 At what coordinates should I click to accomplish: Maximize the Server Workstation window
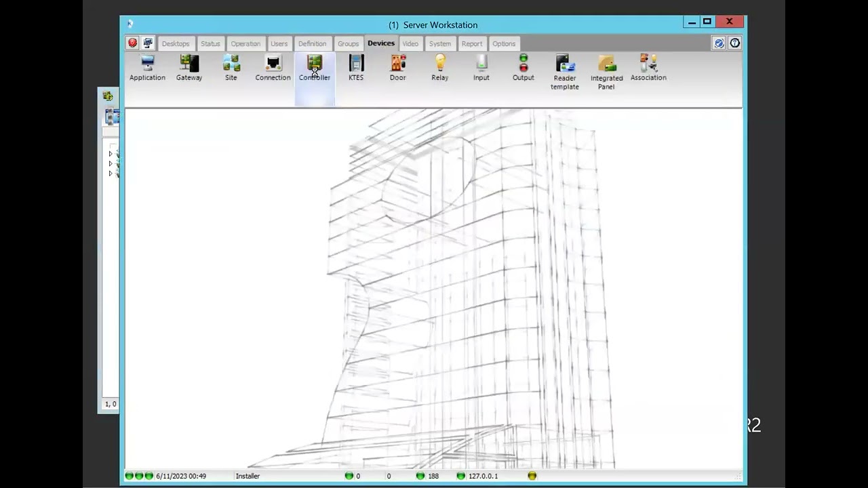[x=707, y=22]
